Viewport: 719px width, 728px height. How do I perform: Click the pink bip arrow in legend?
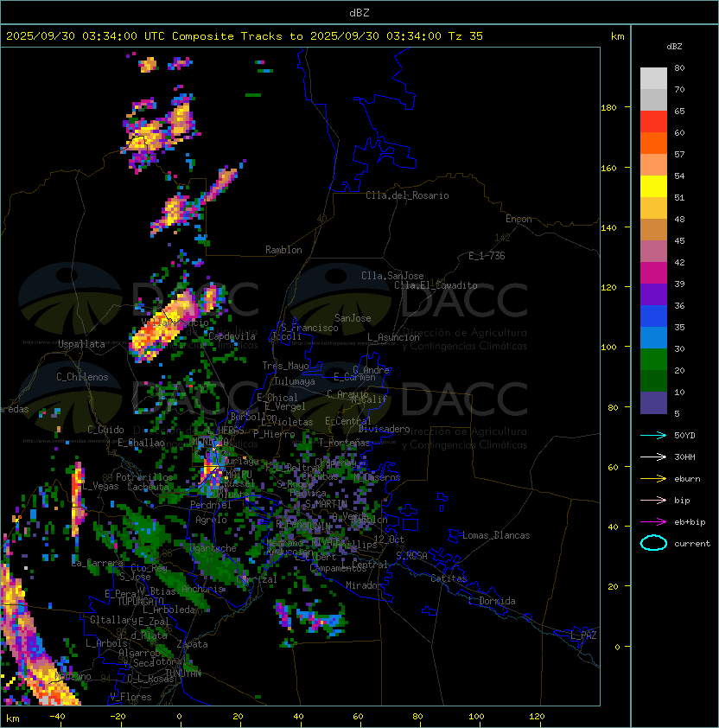coord(653,501)
